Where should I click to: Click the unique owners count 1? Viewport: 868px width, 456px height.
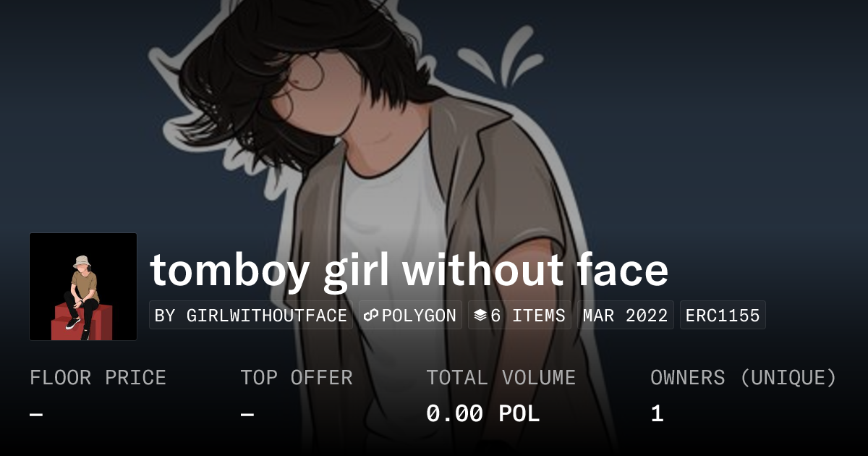click(x=657, y=414)
